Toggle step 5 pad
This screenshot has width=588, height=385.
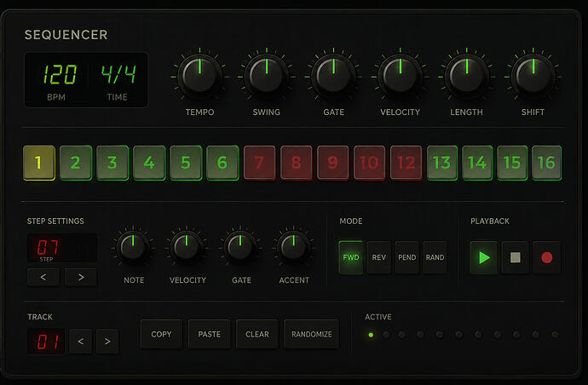tap(186, 163)
